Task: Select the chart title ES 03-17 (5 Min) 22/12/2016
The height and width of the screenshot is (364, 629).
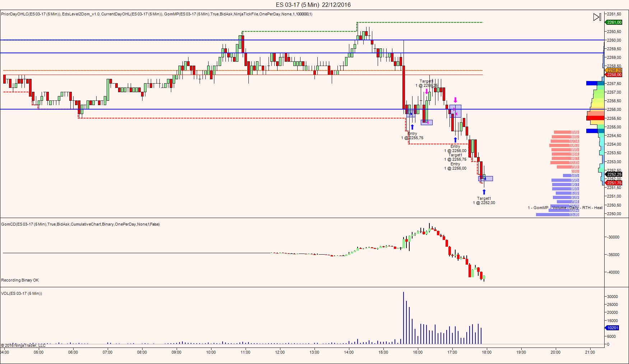Action: (313, 5)
